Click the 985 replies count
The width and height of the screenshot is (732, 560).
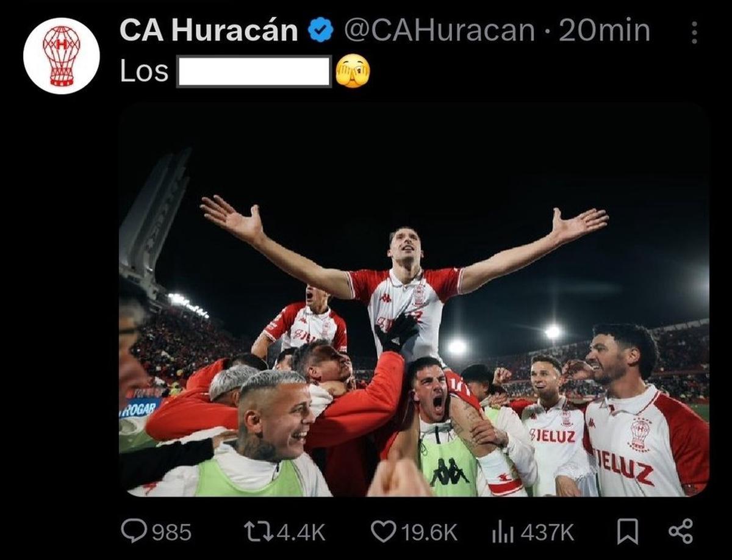(171, 533)
